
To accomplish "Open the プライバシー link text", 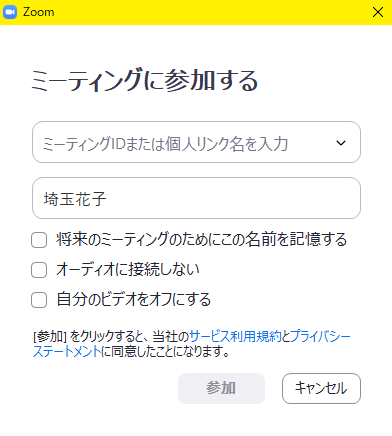I will point(320,336).
